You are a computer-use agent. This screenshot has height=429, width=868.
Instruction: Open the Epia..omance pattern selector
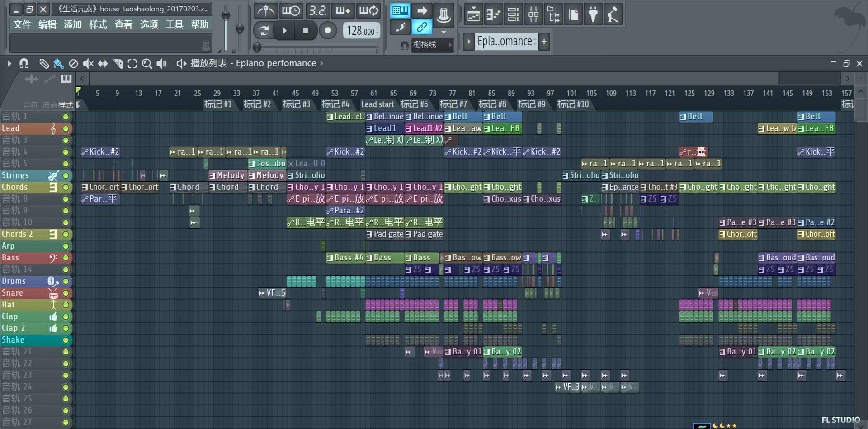pos(506,41)
